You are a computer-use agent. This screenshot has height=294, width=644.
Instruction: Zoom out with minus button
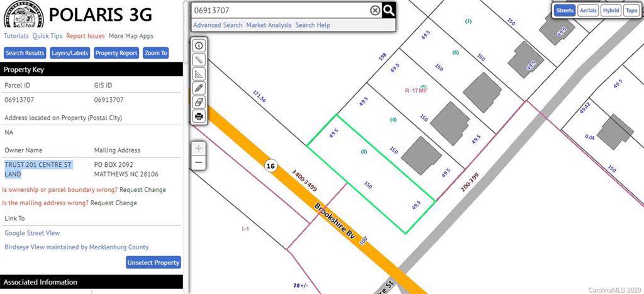(199, 162)
